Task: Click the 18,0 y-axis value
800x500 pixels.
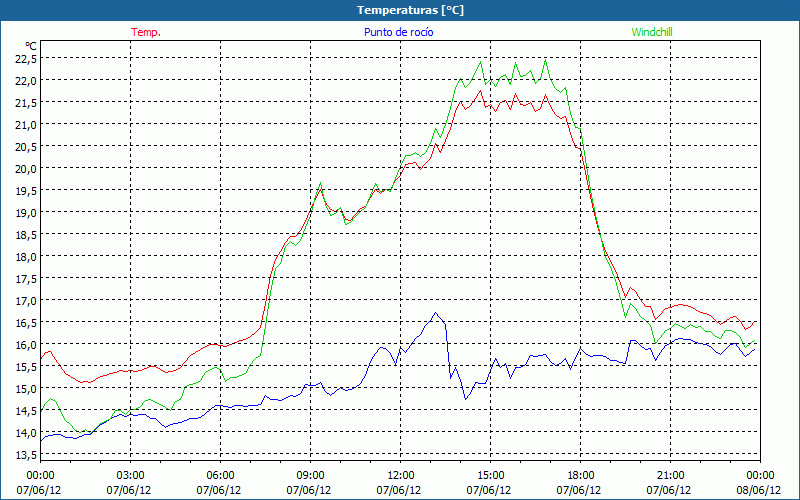Action: tap(26, 256)
